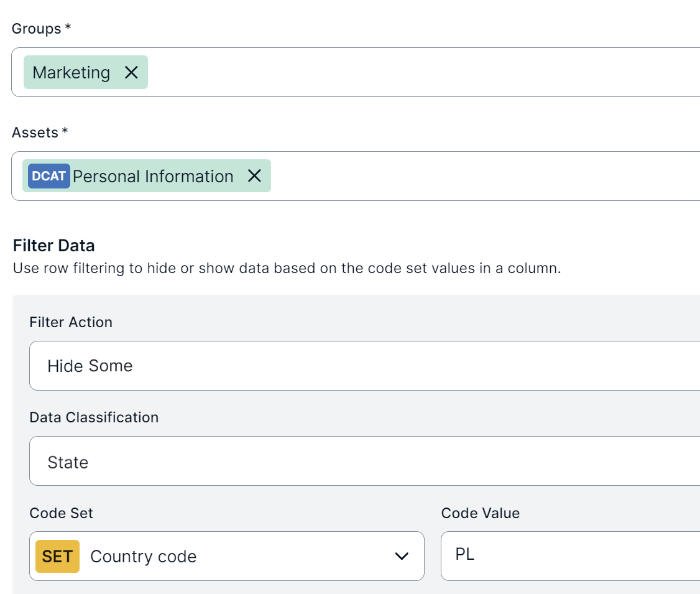Click the Assets field label
This screenshot has width=700, height=594.
[x=35, y=132]
